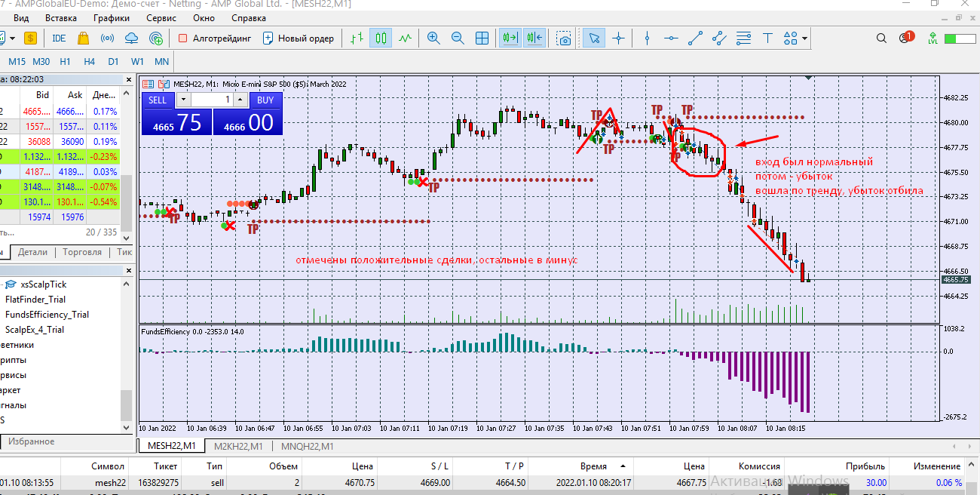Viewport: 980px width, 495px height.
Task: Decrease volume with down arrow in one-click panel
Action: click(183, 100)
